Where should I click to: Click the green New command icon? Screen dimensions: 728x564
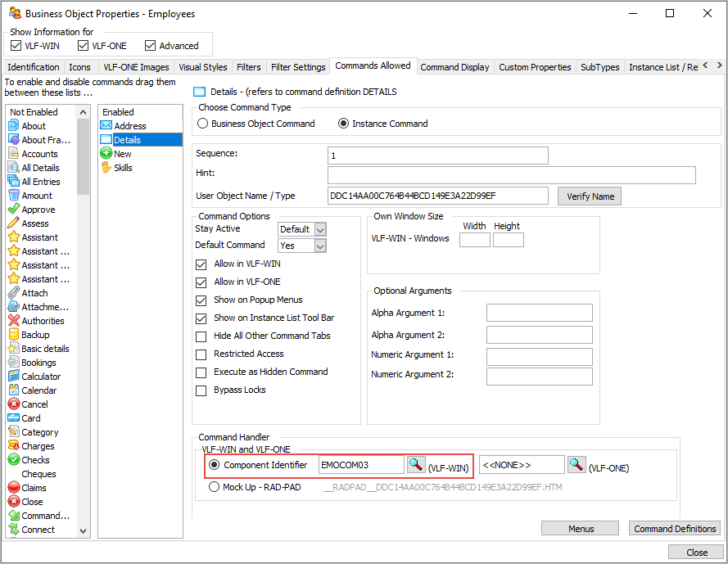tap(106, 154)
